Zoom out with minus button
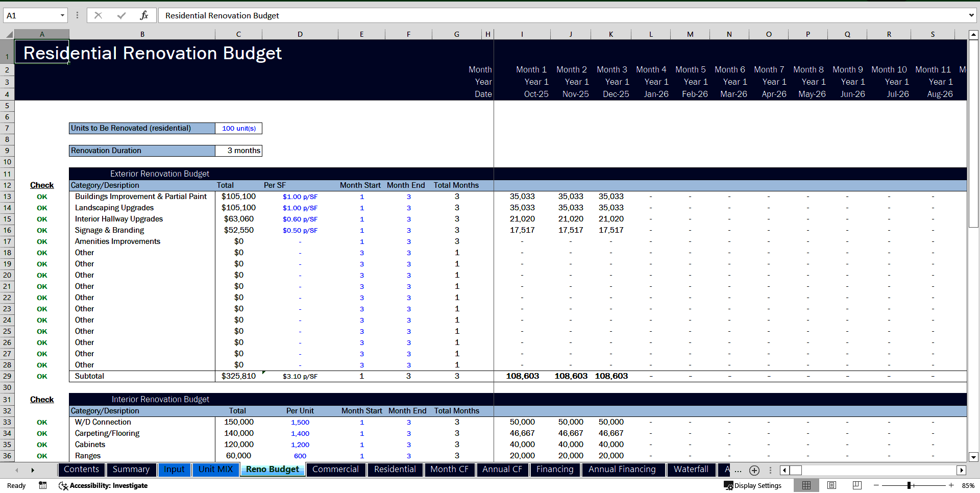980x493 pixels. tap(876, 485)
